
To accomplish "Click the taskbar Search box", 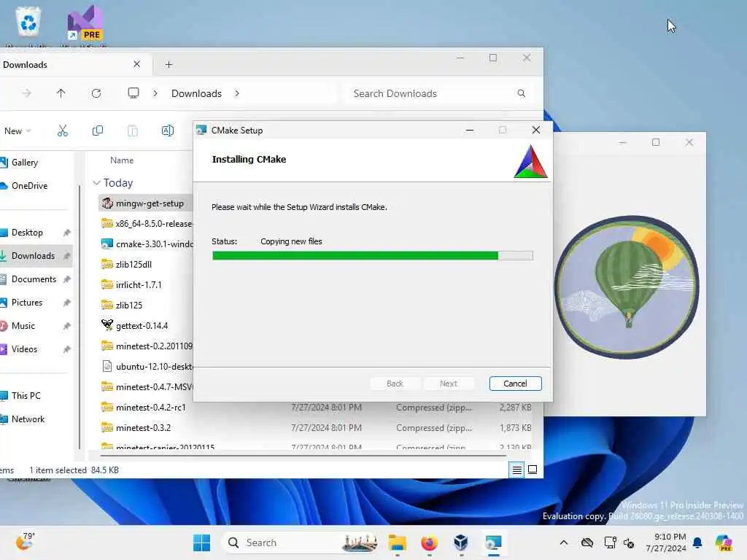I will [301, 542].
